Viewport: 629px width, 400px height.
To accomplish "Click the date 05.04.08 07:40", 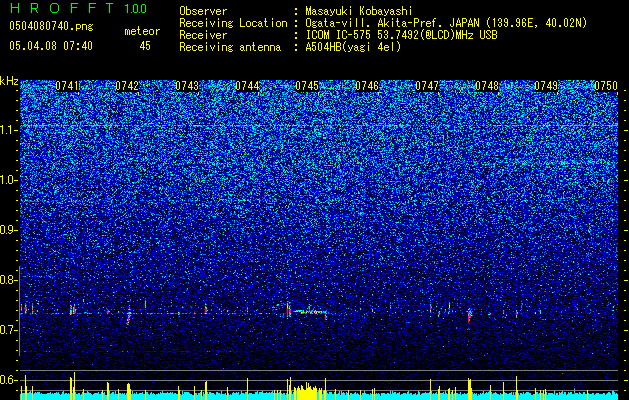I will pyautogui.click(x=51, y=46).
